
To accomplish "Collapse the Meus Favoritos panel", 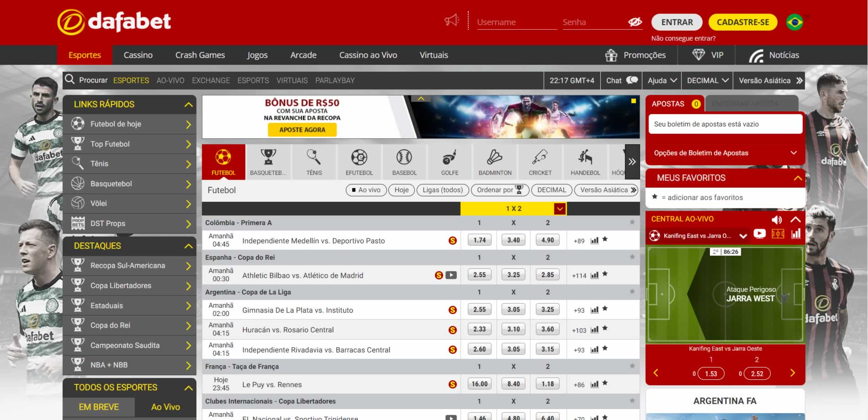I will coord(798,178).
